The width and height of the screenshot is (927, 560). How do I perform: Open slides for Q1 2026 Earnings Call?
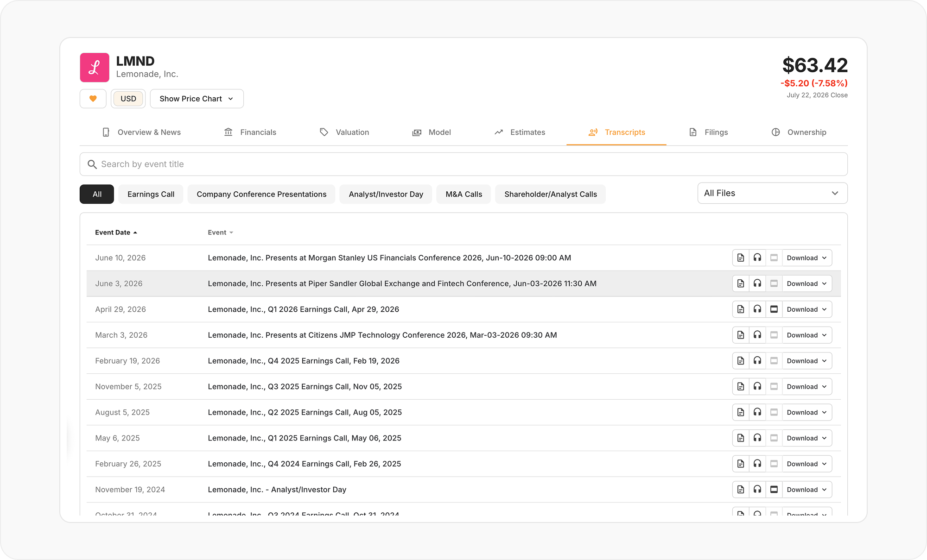pyautogui.click(x=774, y=309)
